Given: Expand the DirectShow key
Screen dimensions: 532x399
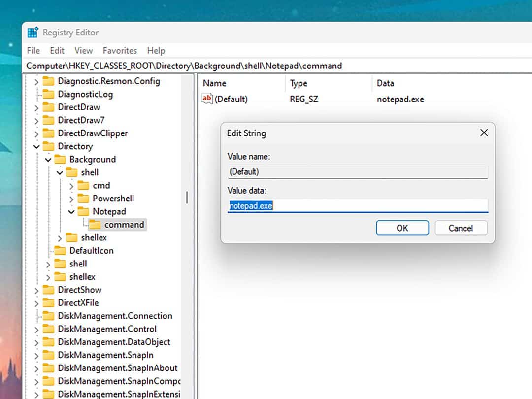Looking at the screenshot, I should point(36,290).
